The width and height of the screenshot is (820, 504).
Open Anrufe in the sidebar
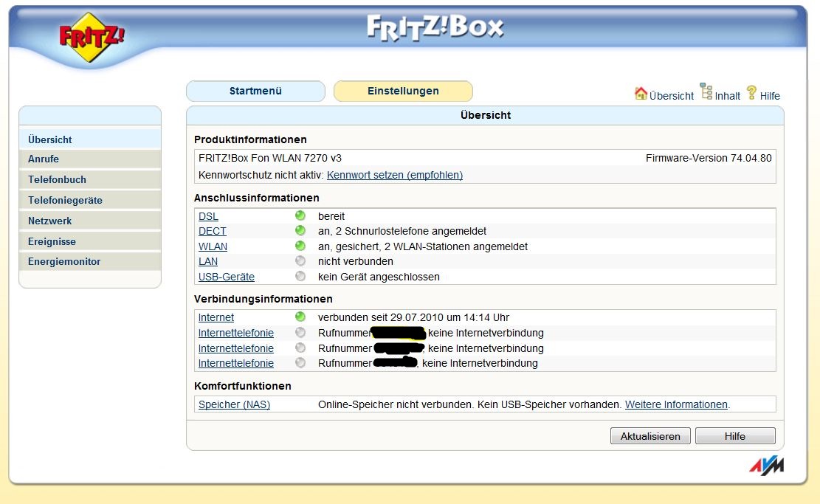pyautogui.click(x=90, y=159)
